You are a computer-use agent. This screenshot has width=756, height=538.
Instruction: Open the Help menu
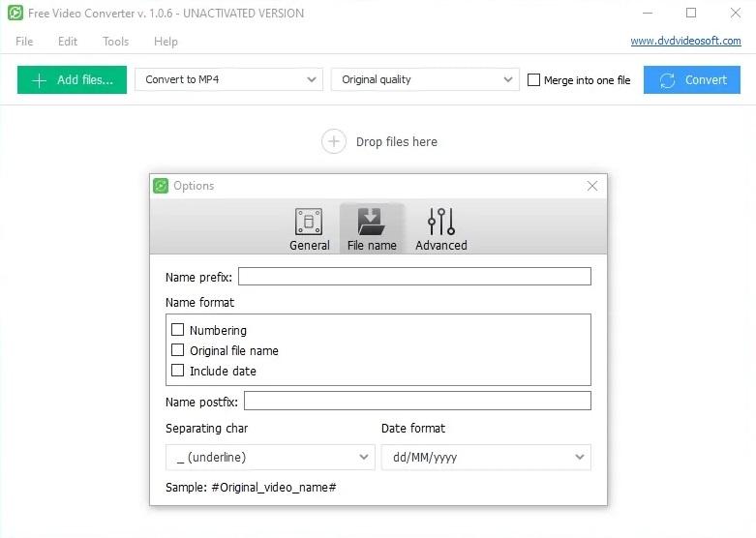[x=166, y=42]
